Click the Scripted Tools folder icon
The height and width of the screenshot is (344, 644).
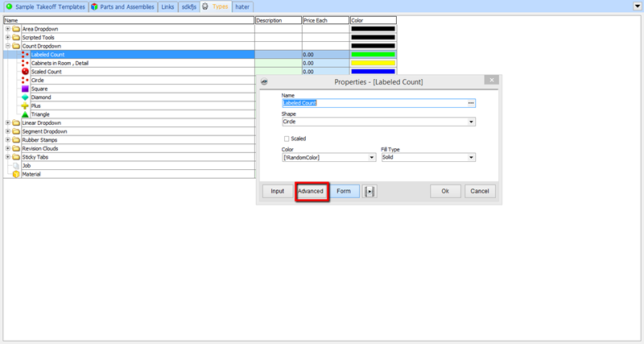pyautogui.click(x=16, y=37)
